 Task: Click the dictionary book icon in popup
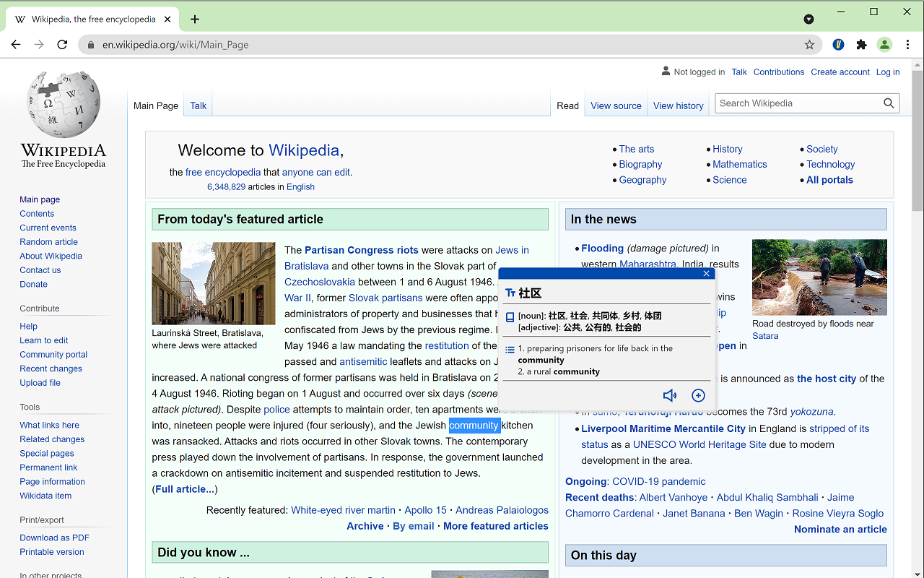tap(510, 317)
